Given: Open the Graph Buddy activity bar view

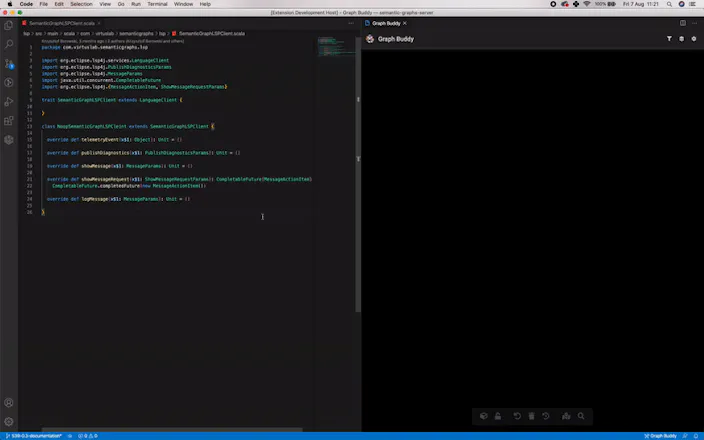Looking at the screenshot, I should click(9, 140).
